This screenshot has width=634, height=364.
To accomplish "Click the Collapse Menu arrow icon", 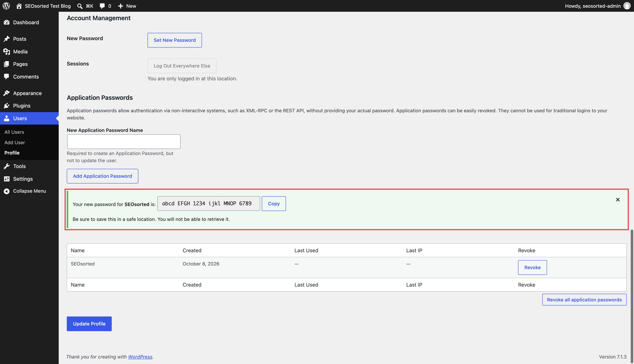I will 7,191.
